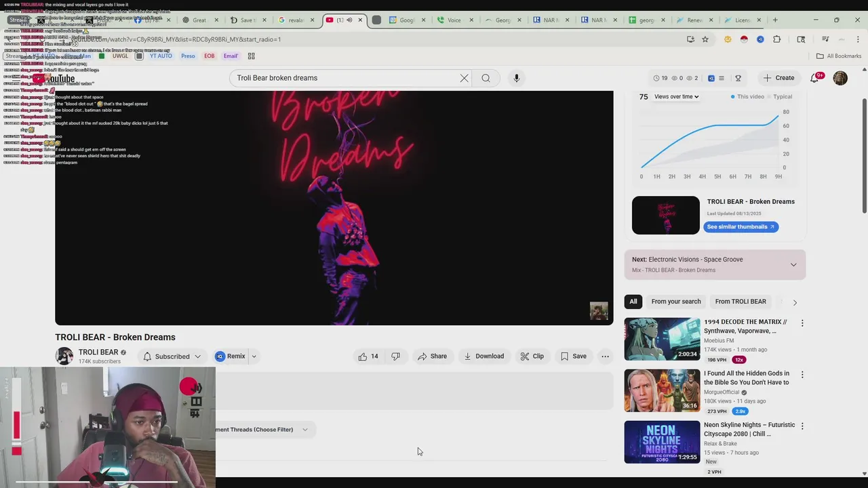Share the TROLI BEAR video

click(432, 357)
